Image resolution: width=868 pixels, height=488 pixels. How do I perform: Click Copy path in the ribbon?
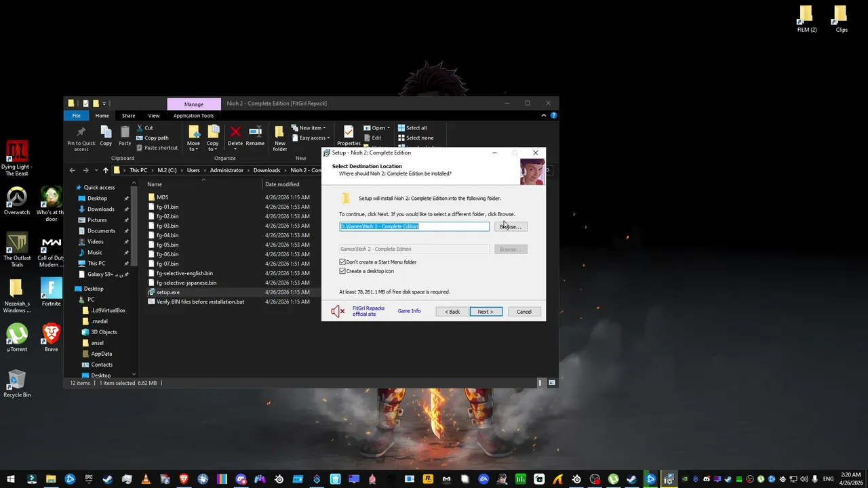152,138
